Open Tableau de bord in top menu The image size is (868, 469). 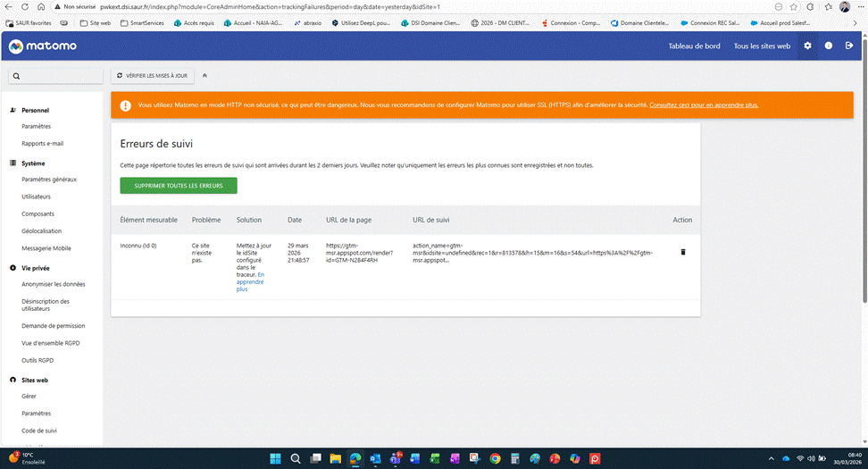click(x=694, y=46)
